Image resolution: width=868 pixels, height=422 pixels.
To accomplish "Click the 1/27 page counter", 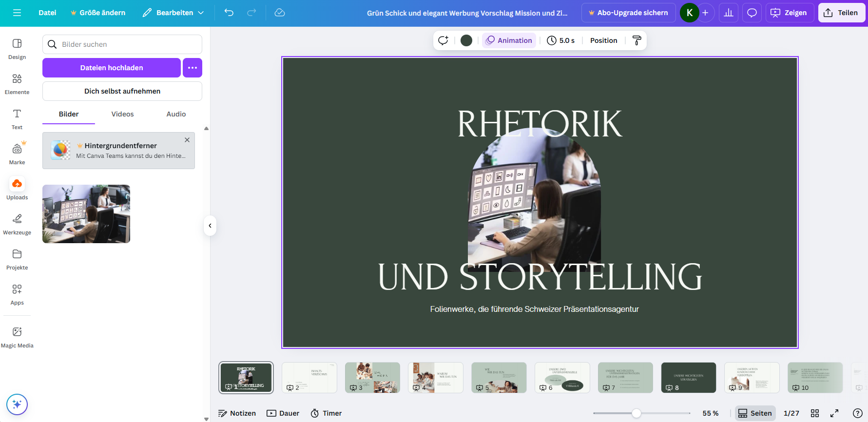I will (791, 413).
